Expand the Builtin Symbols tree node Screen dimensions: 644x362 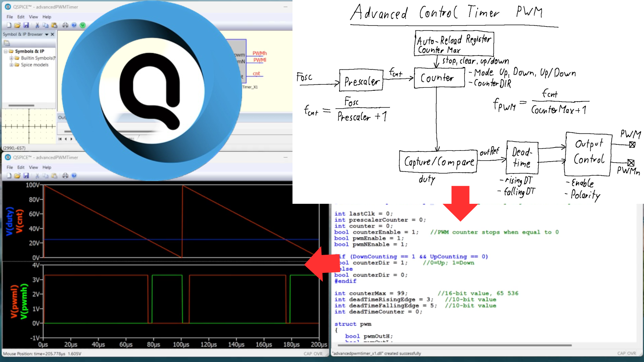11,58
